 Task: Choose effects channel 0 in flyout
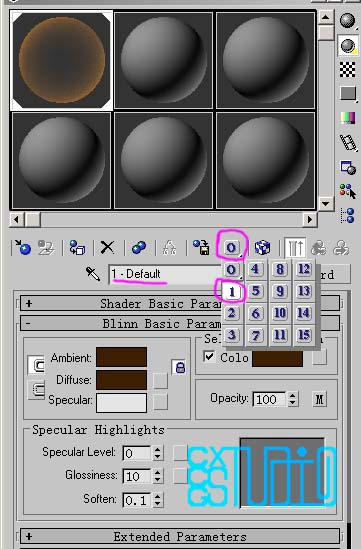point(231,270)
